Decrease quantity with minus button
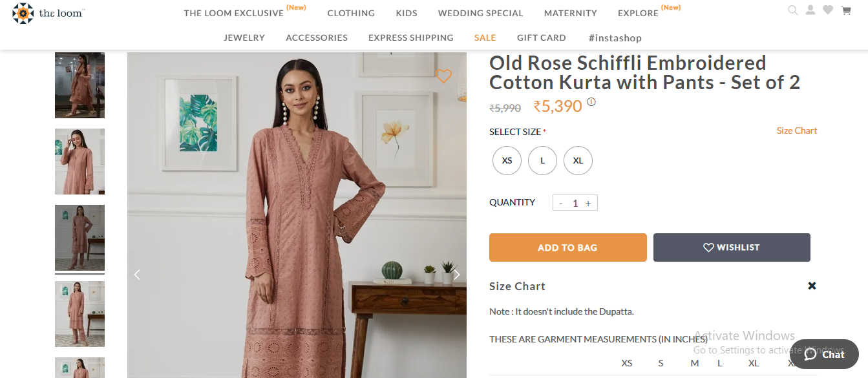The height and width of the screenshot is (378, 868). [560, 203]
